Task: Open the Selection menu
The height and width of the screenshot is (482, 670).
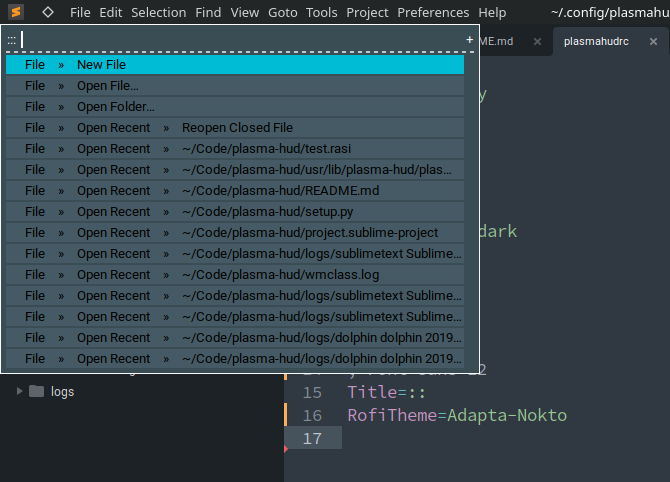Action: [x=159, y=12]
